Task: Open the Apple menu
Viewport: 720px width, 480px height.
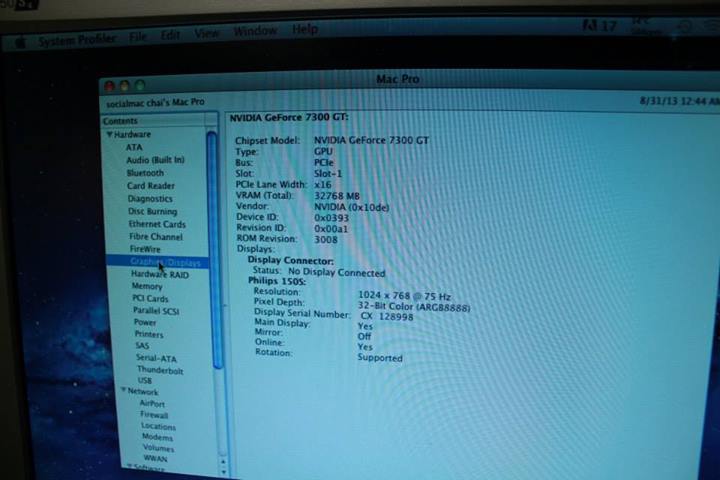Action: point(18,42)
